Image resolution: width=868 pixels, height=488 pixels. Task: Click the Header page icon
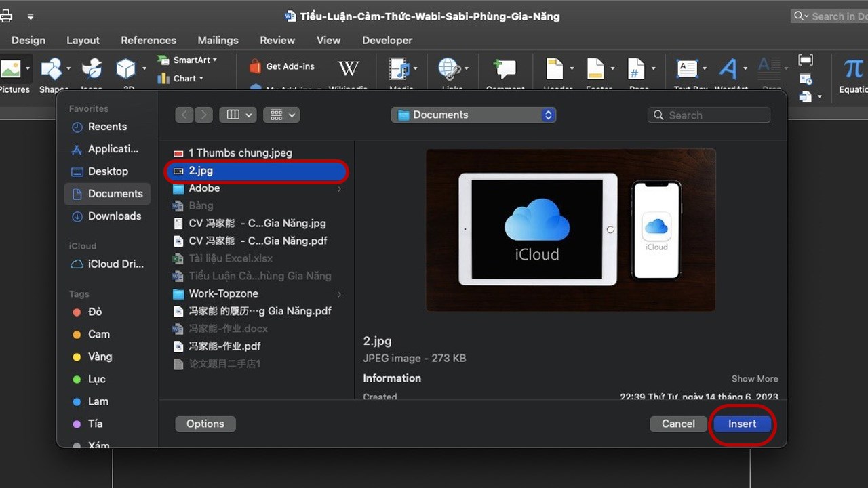[555, 68]
